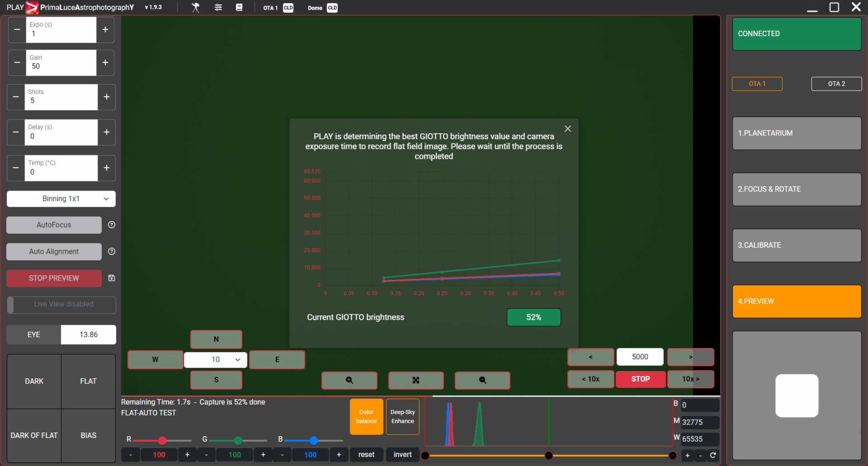Click the M value 32775 field
This screenshot has width=868, height=466.
(x=700, y=423)
